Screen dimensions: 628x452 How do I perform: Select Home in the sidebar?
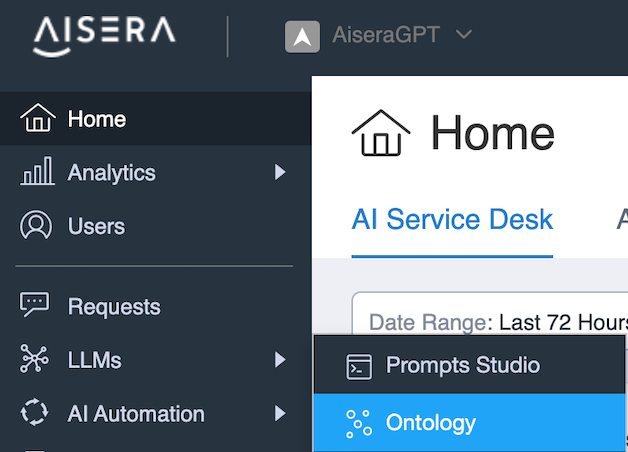pyautogui.click(x=155, y=119)
